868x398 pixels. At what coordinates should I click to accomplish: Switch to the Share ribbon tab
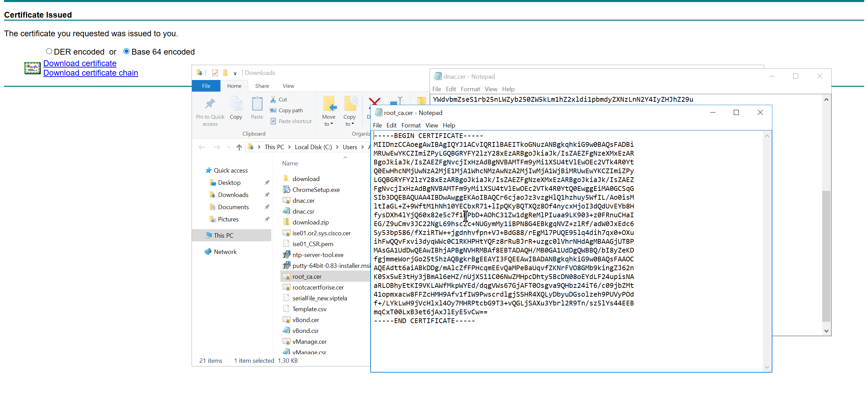point(262,86)
